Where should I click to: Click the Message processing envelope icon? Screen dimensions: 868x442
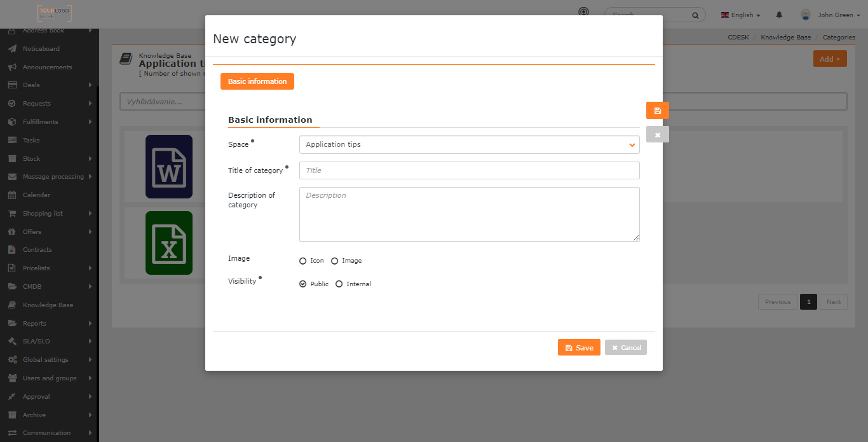[x=11, y=176]
